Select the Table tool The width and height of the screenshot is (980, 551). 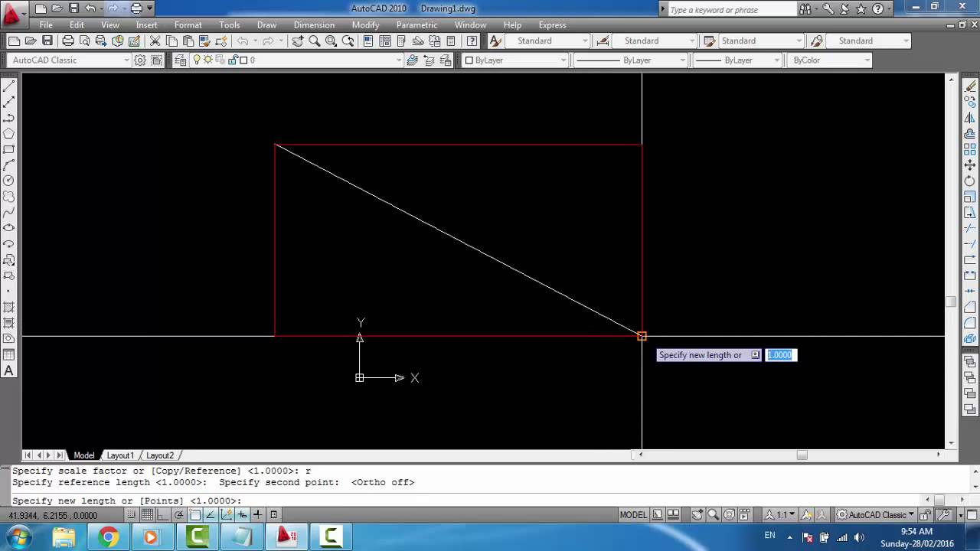[9, 354]
